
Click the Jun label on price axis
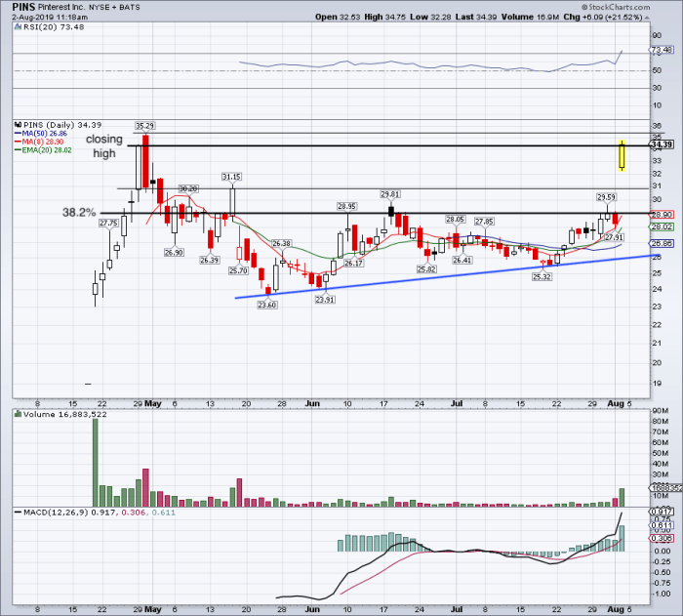pyautogui.click(x=312, y=404)
